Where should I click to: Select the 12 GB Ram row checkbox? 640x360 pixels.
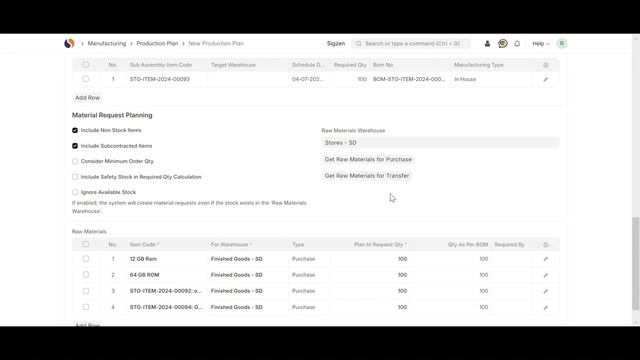point(86,258)
